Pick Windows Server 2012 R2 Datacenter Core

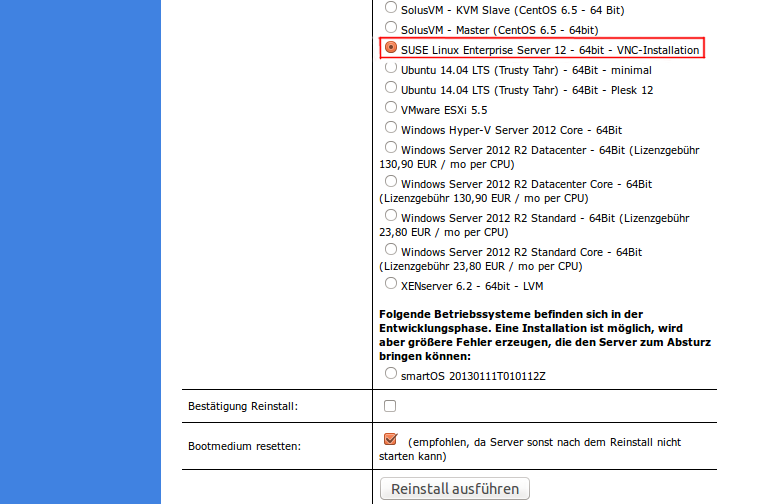coord(390,182)
